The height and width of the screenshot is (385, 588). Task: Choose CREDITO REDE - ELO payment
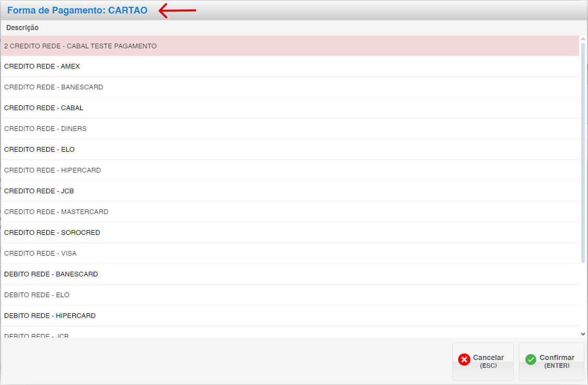click(x=40, y=150)
